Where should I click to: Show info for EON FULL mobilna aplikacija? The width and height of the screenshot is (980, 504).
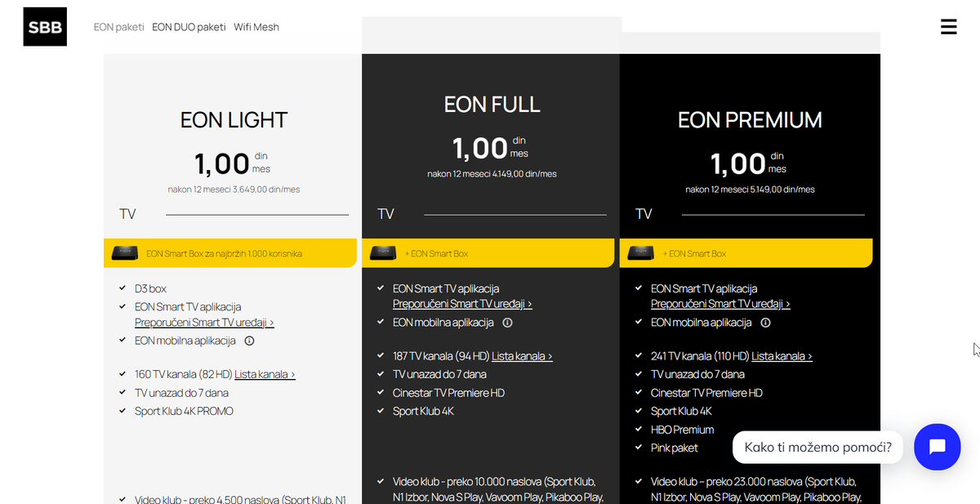(x=507, y=323)
